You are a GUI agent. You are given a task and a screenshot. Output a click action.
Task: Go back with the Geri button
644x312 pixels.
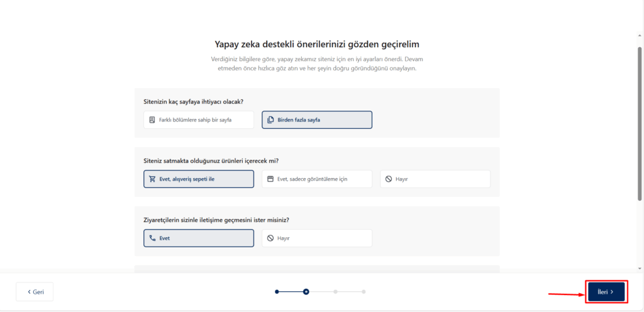pos(35,292)
